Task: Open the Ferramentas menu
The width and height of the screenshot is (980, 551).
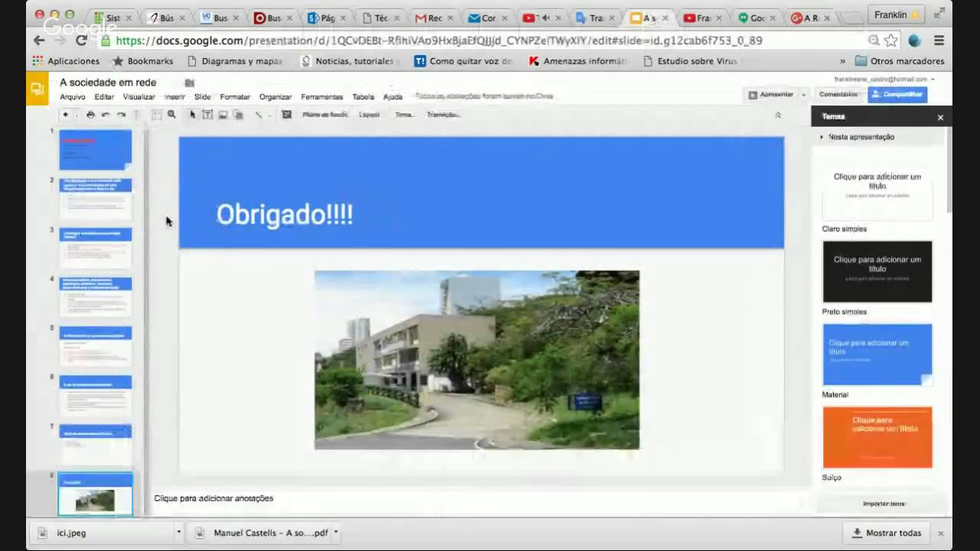Action: (322, 97)
